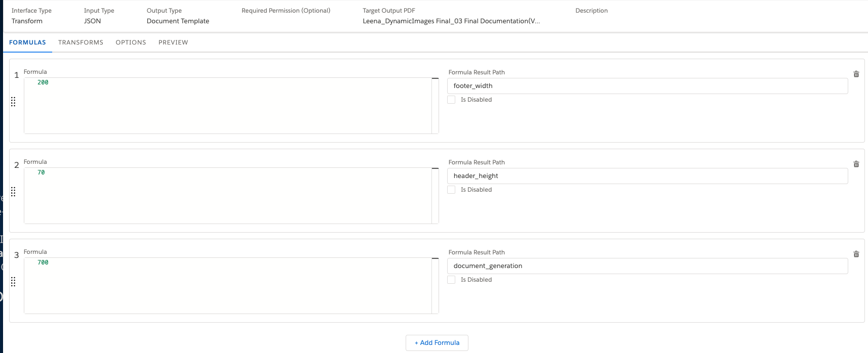Select the Formulas tab

click(x=27, y=42)
